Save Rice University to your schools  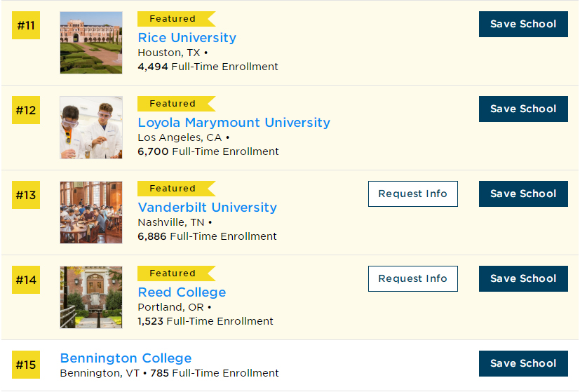(523, 24)
